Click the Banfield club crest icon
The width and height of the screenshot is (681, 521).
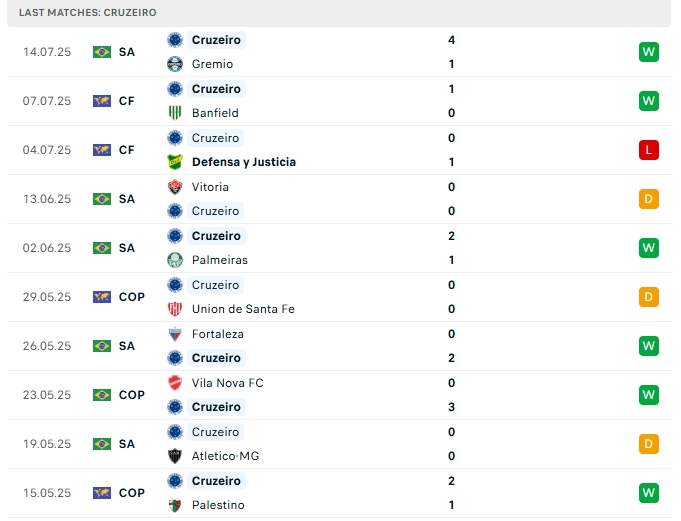(x=175, y=113)
